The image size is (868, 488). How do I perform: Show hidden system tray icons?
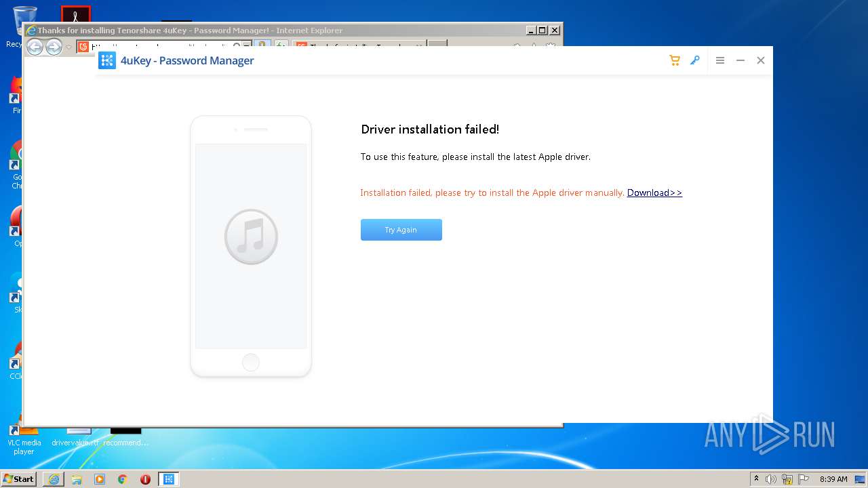tap(756, 479)
